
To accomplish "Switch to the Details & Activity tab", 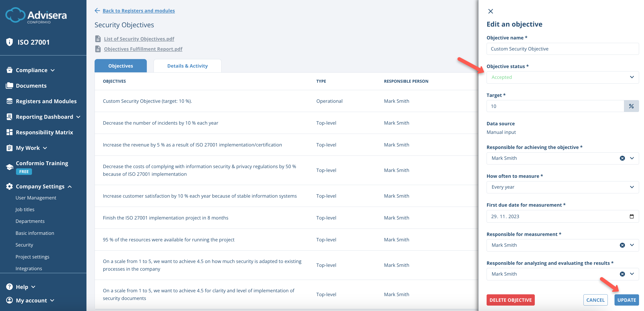I will pyautogui.click(x=187, y=66).
